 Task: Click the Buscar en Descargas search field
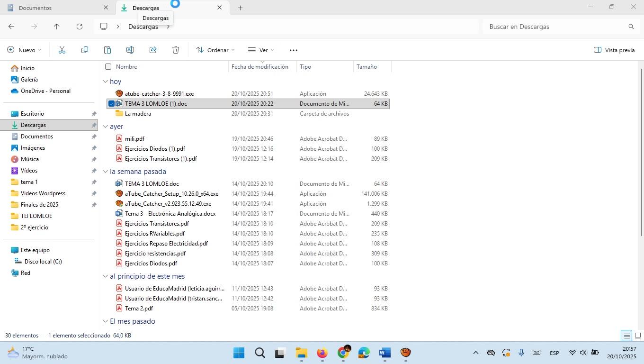click(556, 27)
